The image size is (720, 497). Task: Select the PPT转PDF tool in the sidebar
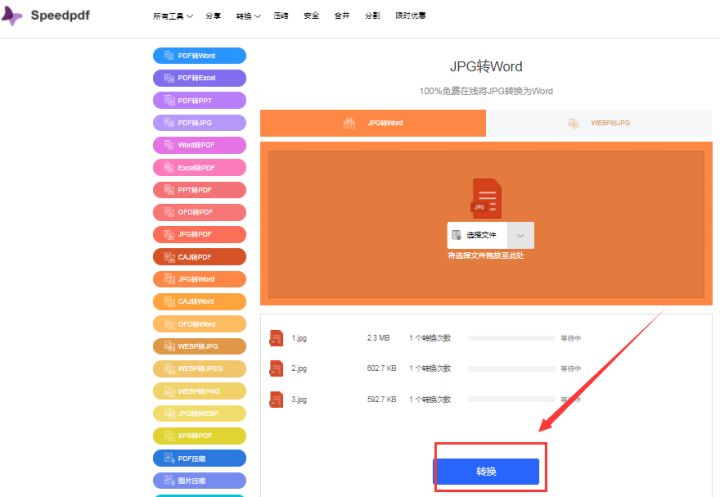point(199,190)
